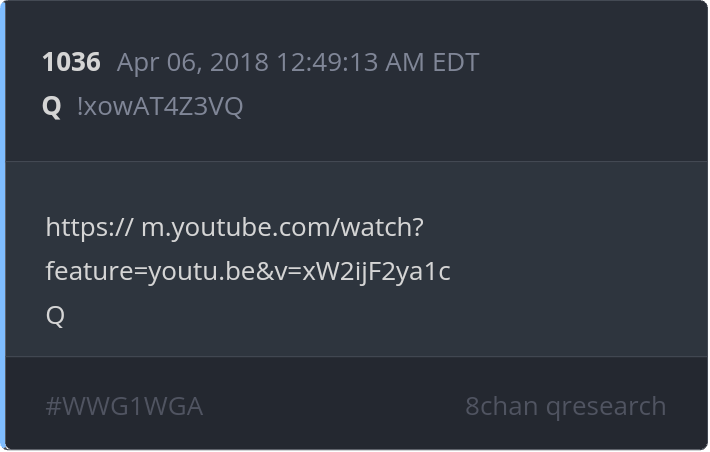Click the Q signature in the post body
Viewport: 710px width, 452px height.
[55, 316]
